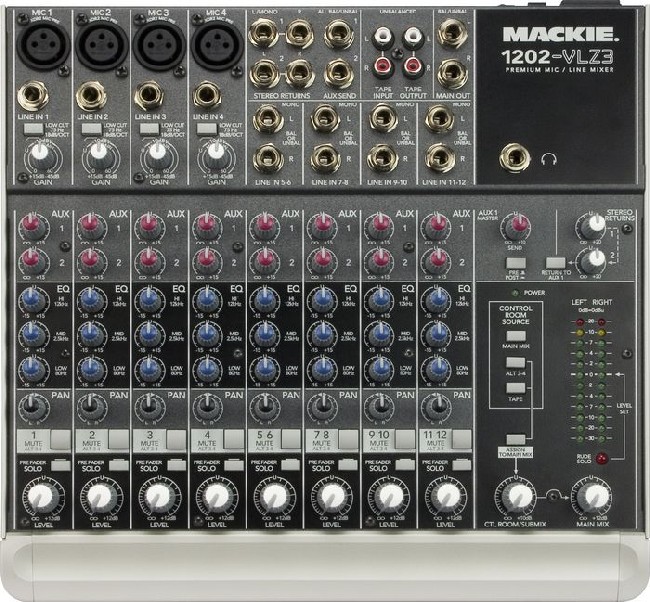
Task: Click the MIC 4 XLR input jack
Action: (x=217, y=46)
